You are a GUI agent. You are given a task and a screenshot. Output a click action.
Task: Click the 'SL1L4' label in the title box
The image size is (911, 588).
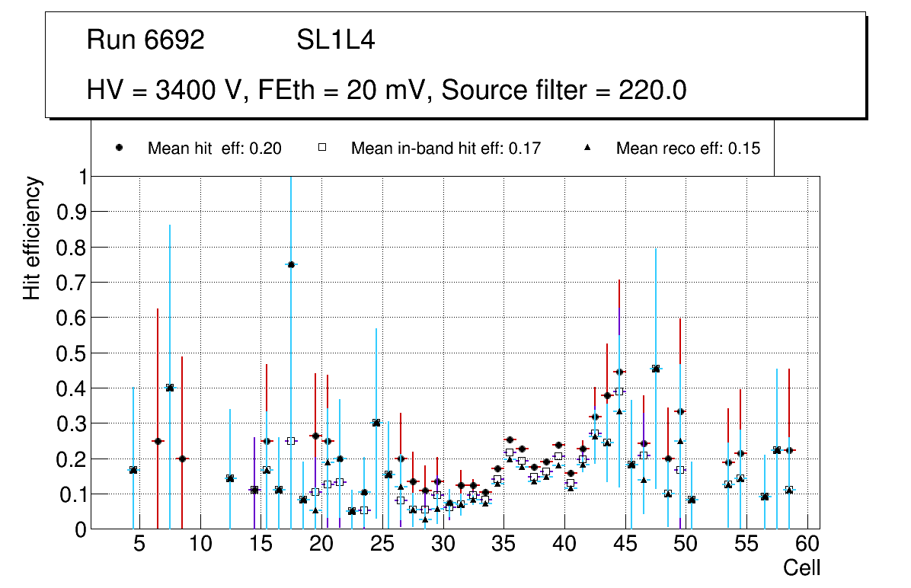point(335,40)
